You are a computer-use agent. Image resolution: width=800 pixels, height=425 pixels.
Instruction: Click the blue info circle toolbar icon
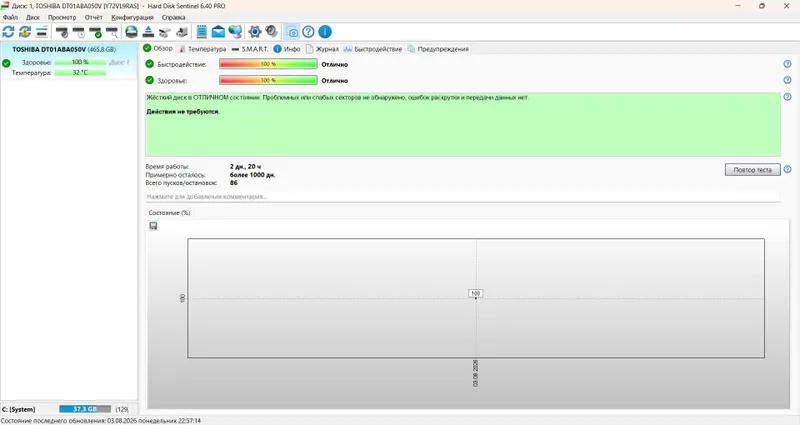pos(325,32)
